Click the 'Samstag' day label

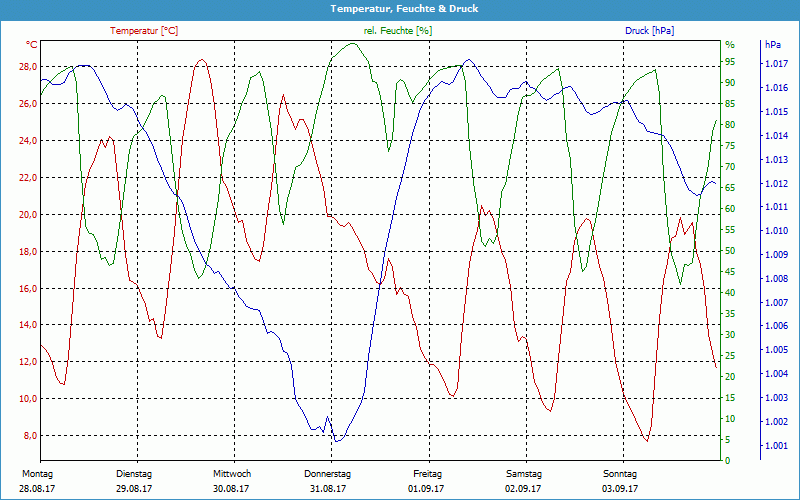(523, 474)
